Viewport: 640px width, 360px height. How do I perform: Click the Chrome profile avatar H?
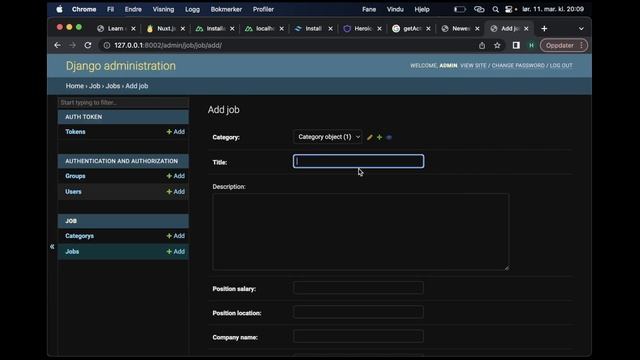(x=531, y=45)
